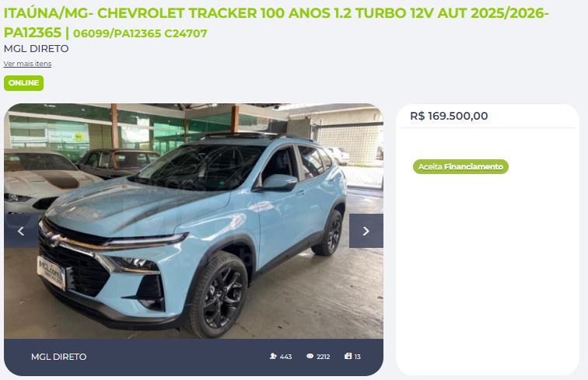The height and width of the screenshot is (380, 588).
Task: Click the MGL plate on the car's front bumper
Action: (51, 272)
